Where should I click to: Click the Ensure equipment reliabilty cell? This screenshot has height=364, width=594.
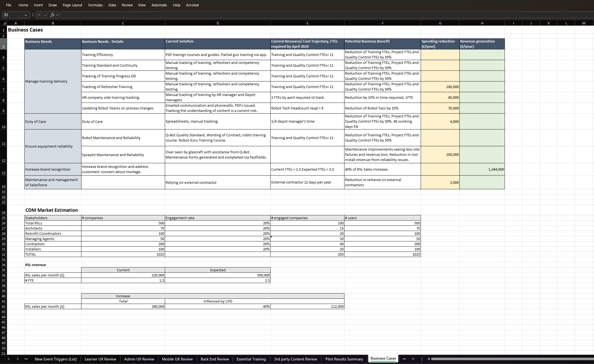53,146
